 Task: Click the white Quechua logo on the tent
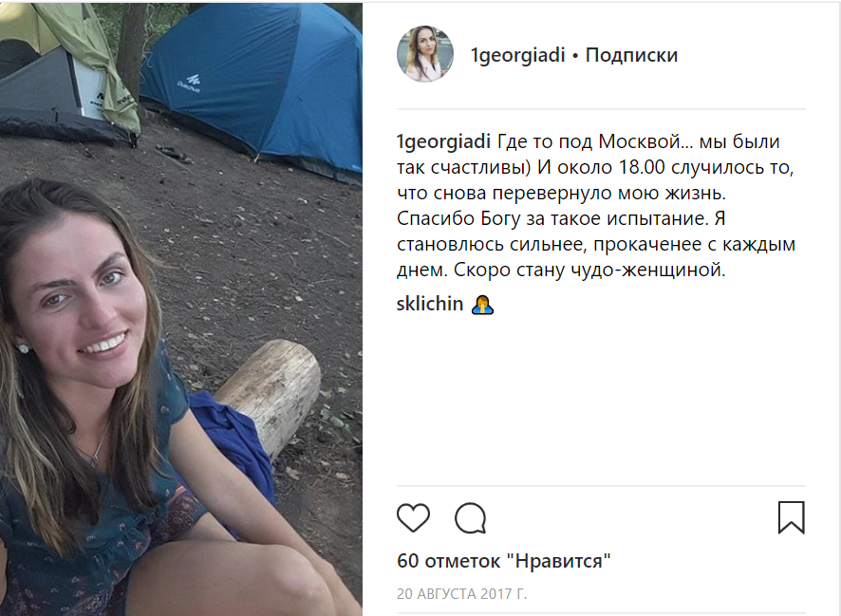pyautogui.click(x=189, y=84)
